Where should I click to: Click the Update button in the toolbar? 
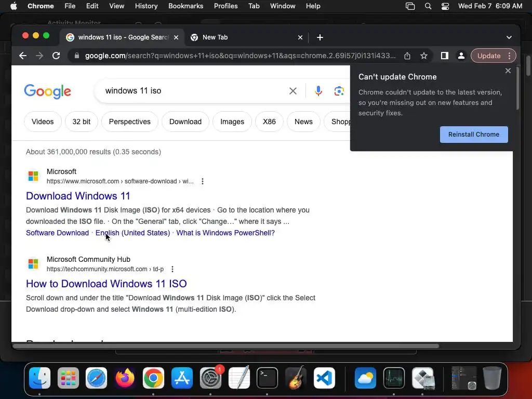coord(488,56)
